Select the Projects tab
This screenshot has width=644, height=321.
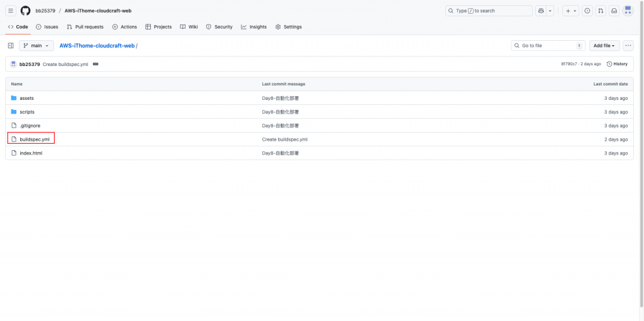pyautogui.click(x=158, y=26)
